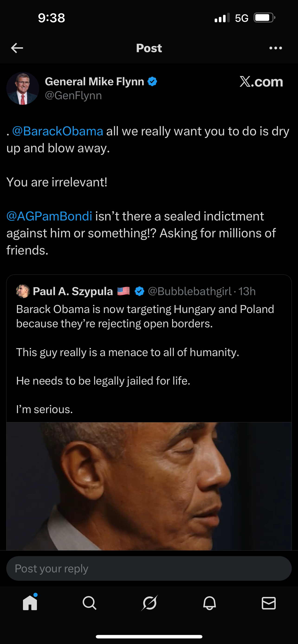Tap the @Bubblebathgirl handle
Viewport: 298px width, 644px height.
click(x=190, y=291)
